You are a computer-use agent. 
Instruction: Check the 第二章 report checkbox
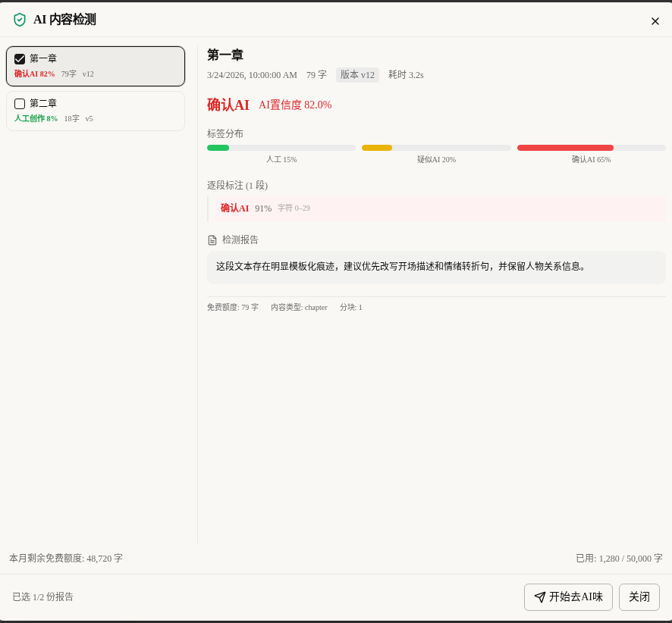(x=20, y=103)
